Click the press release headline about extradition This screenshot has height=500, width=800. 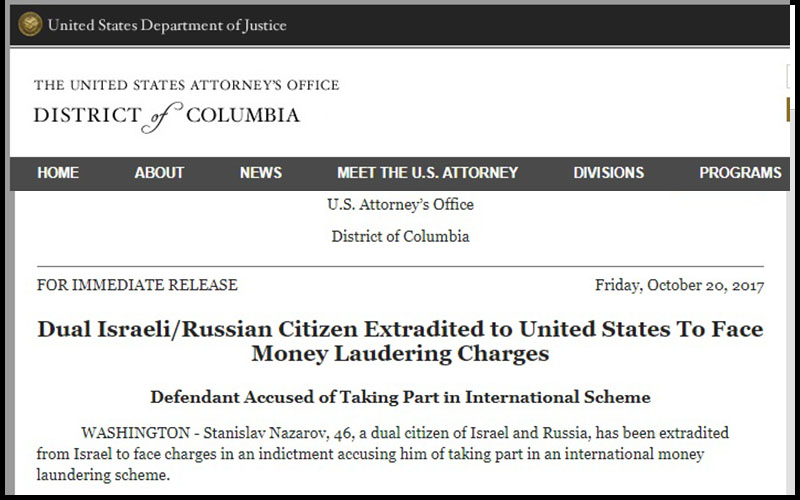(400, 340)
